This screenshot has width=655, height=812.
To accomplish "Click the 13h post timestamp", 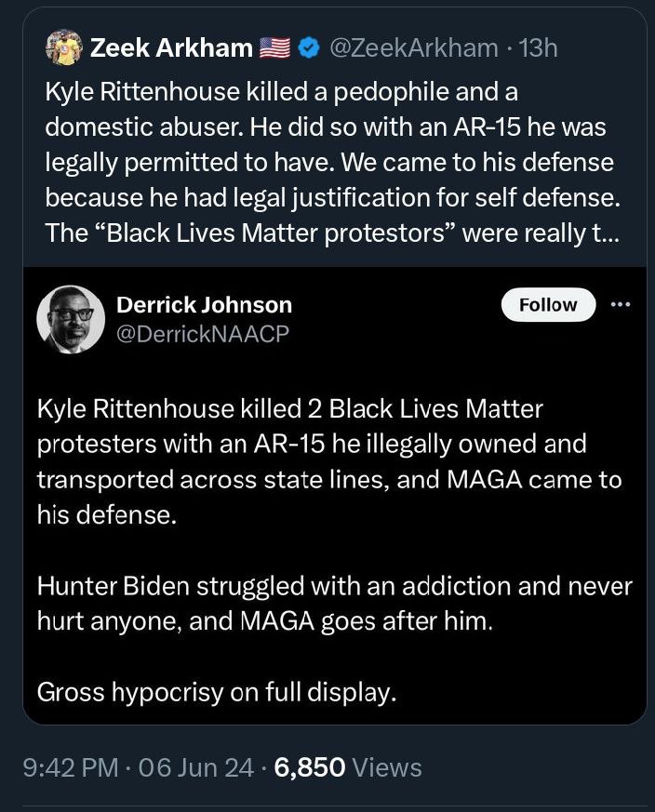I will pos(538,47).
